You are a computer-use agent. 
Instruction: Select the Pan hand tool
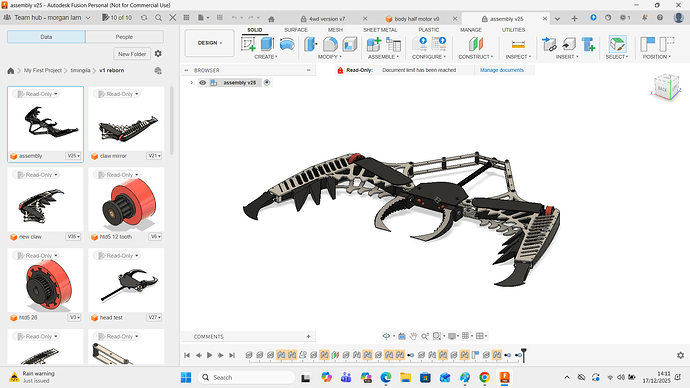tap(413, 336)
